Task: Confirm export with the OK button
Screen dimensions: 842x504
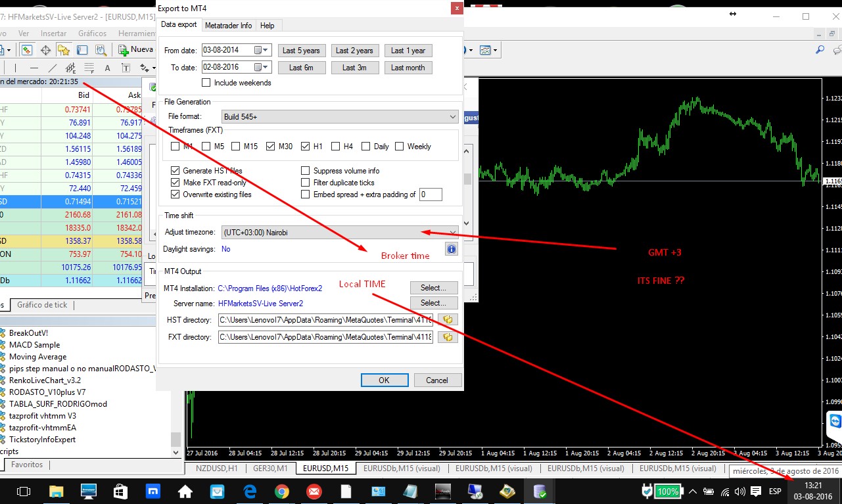Action: point(384,380)
